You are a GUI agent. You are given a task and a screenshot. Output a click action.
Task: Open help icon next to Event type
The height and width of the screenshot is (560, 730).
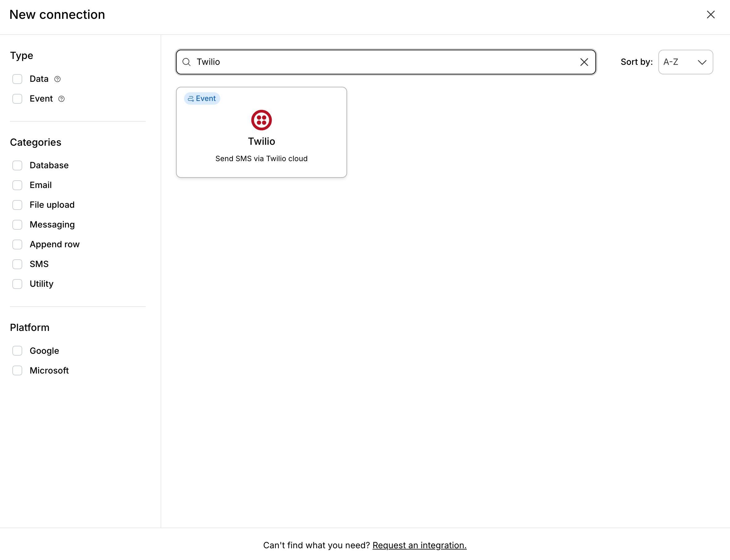[x=61, y=99]
